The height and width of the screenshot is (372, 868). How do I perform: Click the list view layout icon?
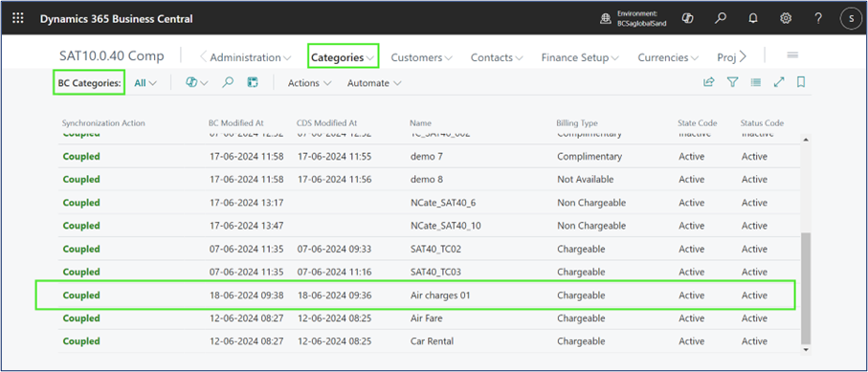click(x=756, y=82)
